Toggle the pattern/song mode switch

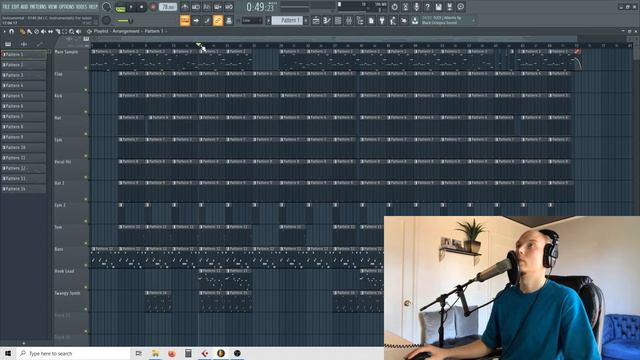(120, 8)
